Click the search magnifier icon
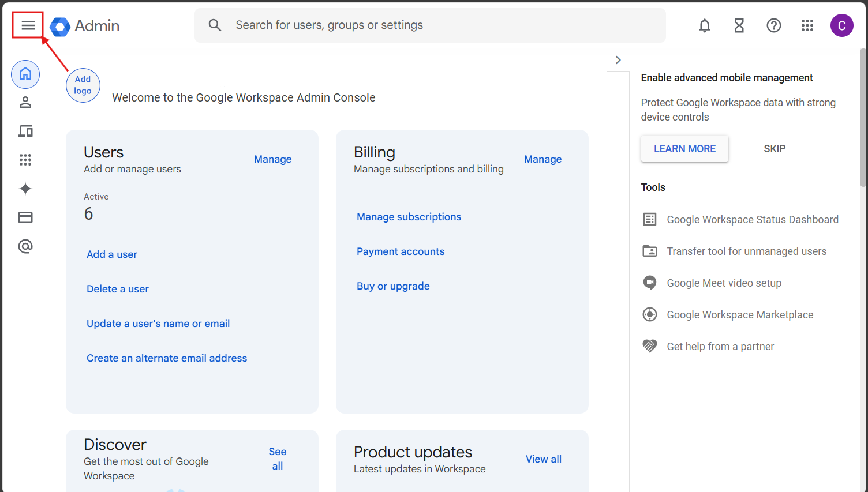The height and width of the screenshot is (492, 868). [215, 25]
